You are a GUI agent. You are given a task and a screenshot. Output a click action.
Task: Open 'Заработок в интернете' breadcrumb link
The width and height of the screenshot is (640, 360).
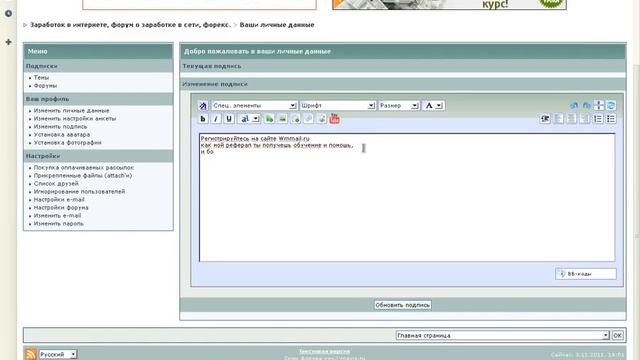pyautogui.click(x=130, y=25)
